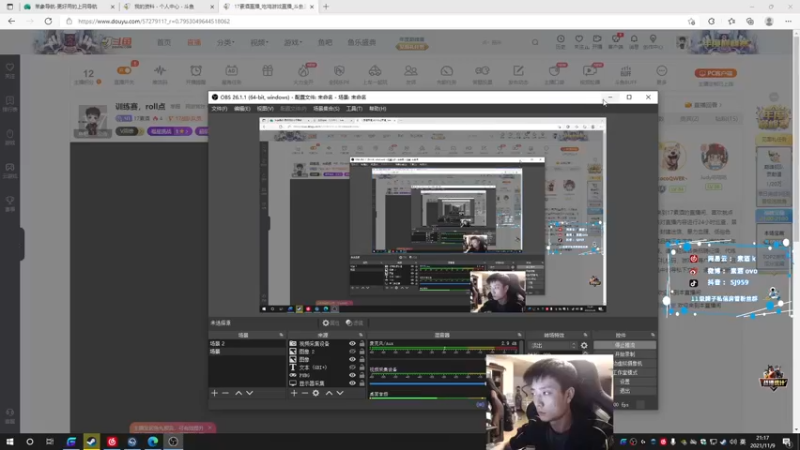Move the selected source down in the list
Viewport: 800px width, 450px height.
coord(340,393)
